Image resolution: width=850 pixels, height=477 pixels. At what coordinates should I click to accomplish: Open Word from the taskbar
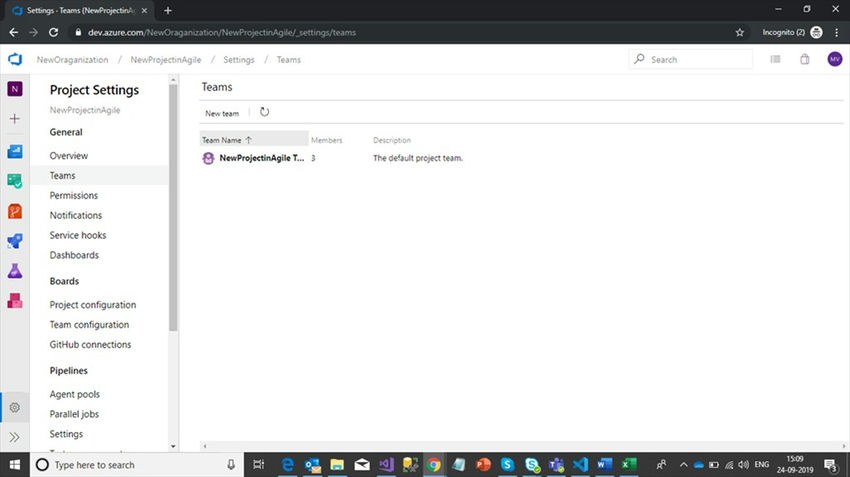click(604, 465)
